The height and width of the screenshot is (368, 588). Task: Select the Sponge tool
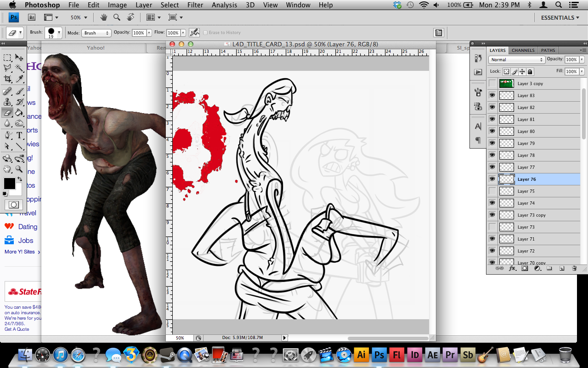point(19,123)
